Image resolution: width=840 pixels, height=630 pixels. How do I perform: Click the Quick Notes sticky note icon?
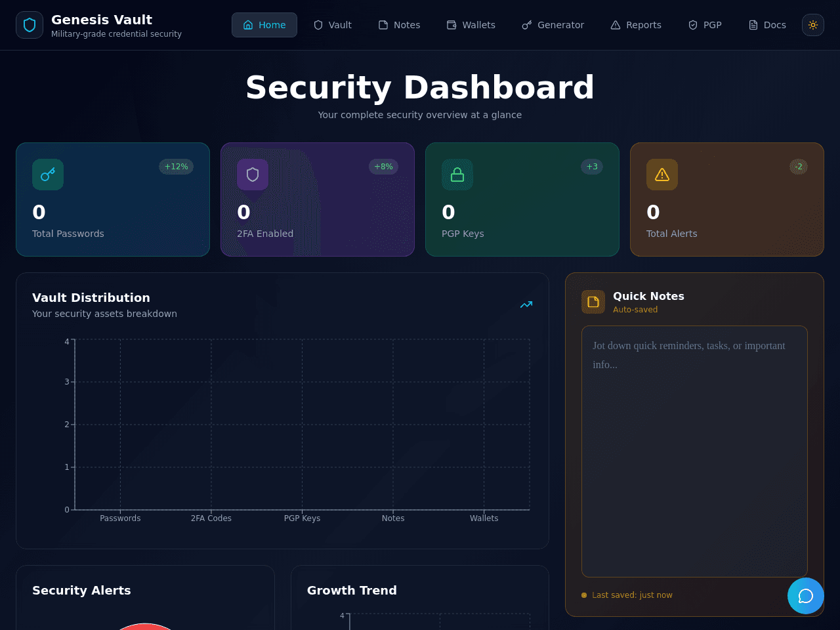(x=593, y=302)
